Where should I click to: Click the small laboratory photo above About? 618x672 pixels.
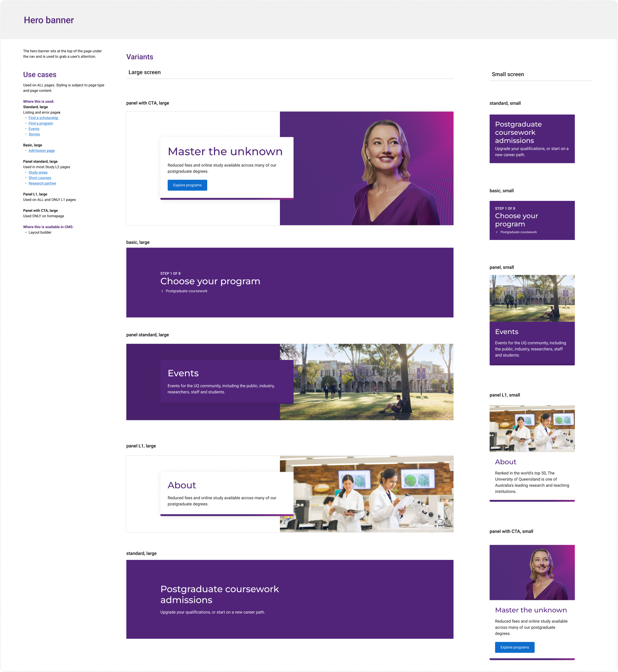click(x=532, y=428)
